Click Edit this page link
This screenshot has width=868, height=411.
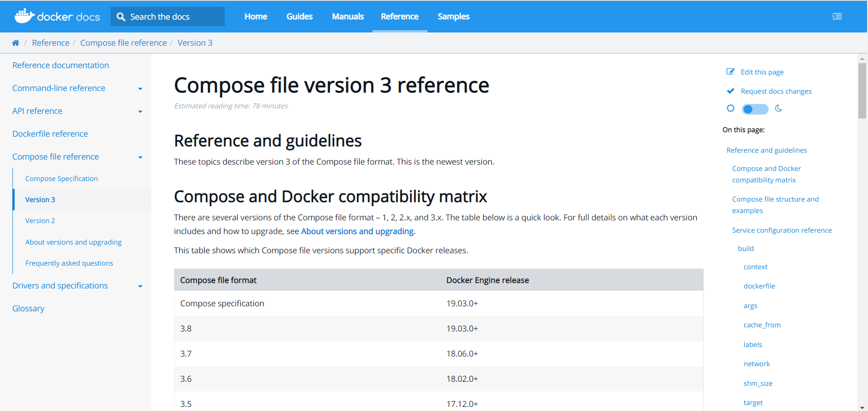point(762,72)
